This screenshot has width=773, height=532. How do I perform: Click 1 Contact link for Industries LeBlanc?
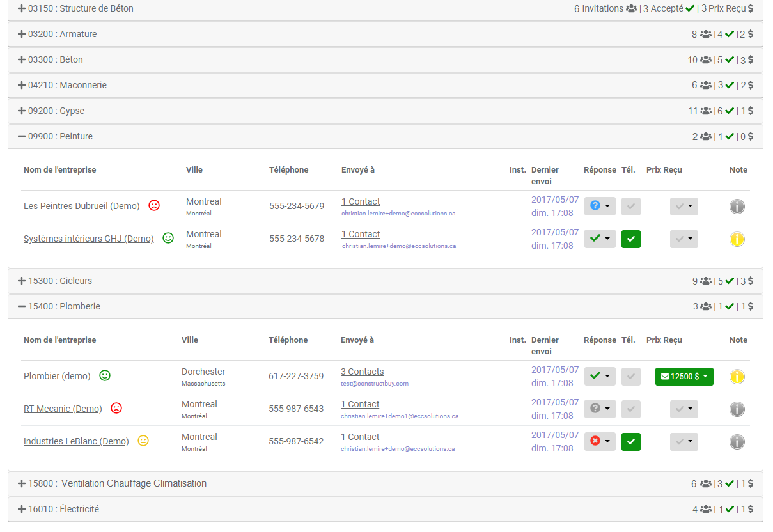point(360,437)
